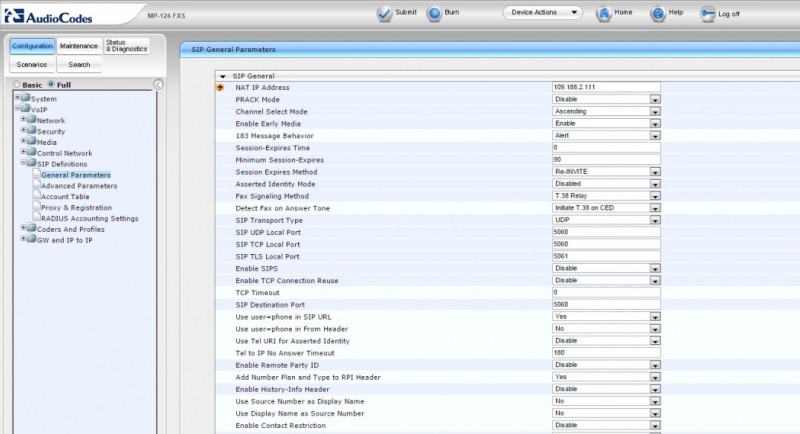The width and height of the screenshot is (800, 434).
Task: Click the Help question mark icon
Action: [658, 14]
